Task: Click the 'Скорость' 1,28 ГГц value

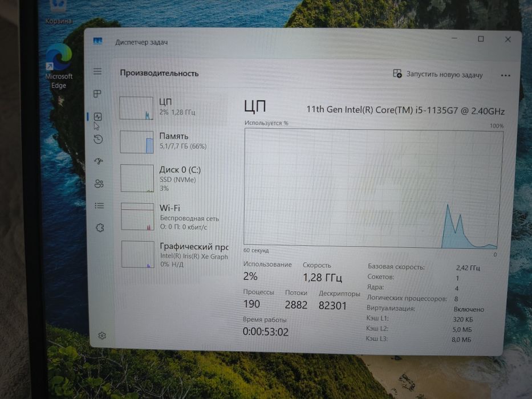Action: pos(322,278)
